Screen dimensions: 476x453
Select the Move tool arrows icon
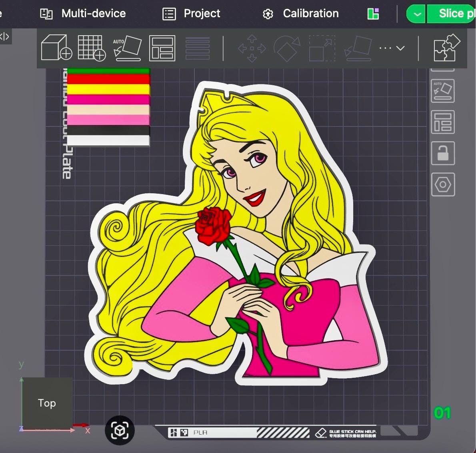[x=252, y=48]
